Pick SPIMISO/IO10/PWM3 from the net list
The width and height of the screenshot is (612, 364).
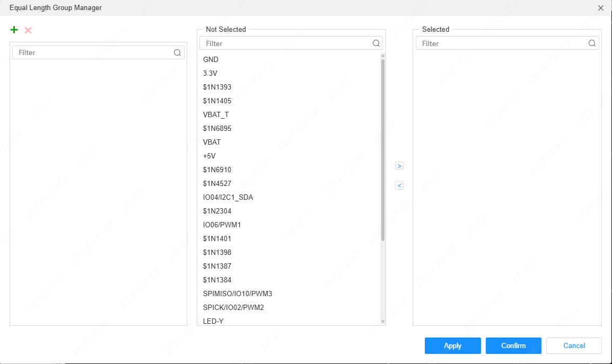[237, 294]
